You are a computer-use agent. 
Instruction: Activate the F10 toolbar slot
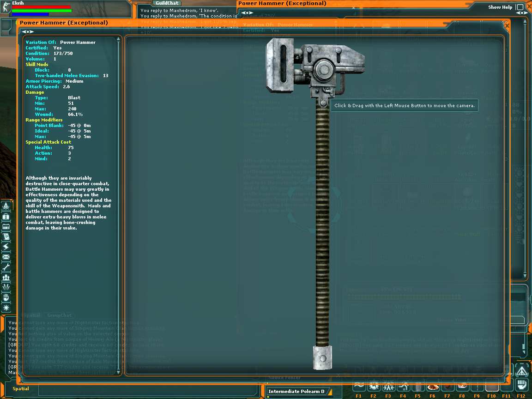(x=492, y=387)
